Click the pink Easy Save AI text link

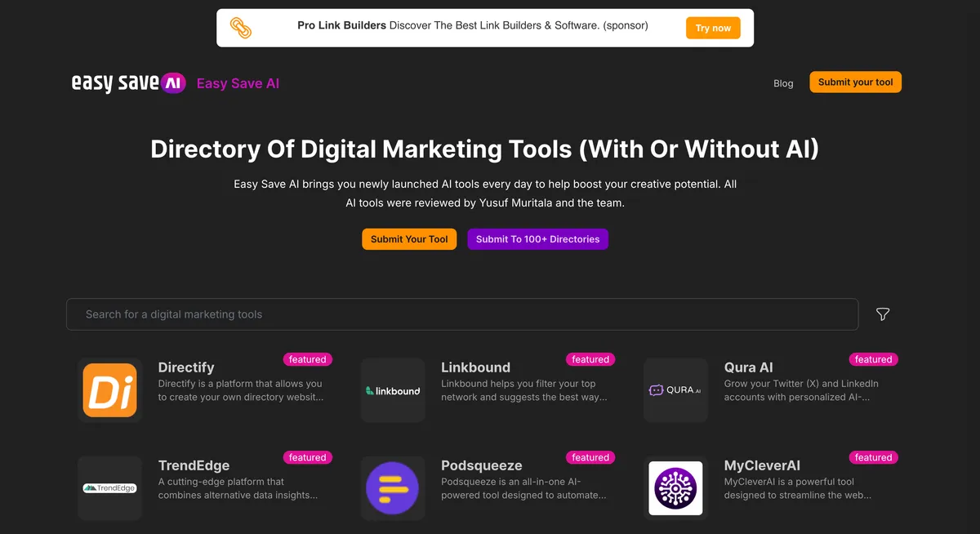coord(238,83)
